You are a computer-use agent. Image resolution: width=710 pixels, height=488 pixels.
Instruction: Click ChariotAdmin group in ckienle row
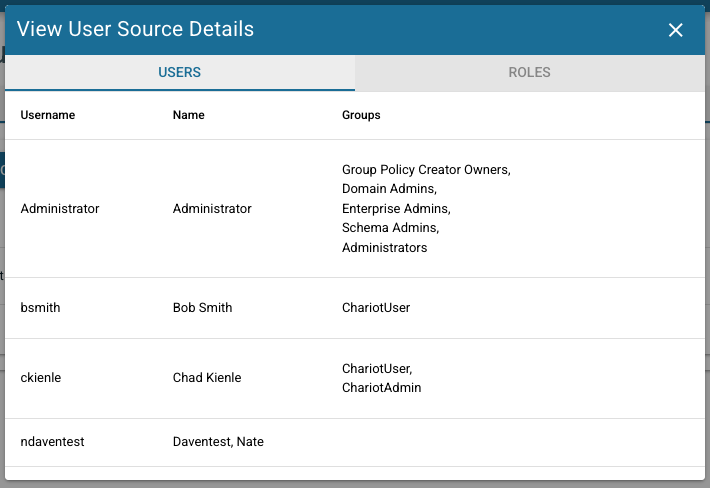pos(381,388)
